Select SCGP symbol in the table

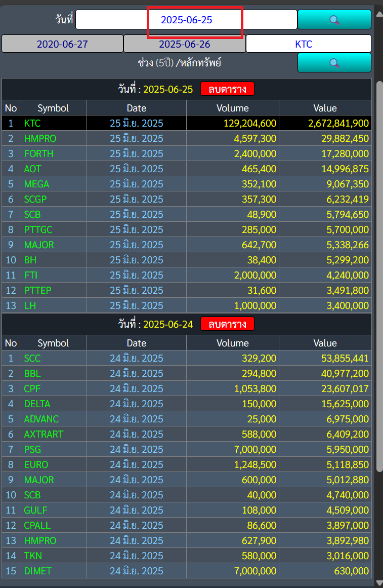(35, 199)
